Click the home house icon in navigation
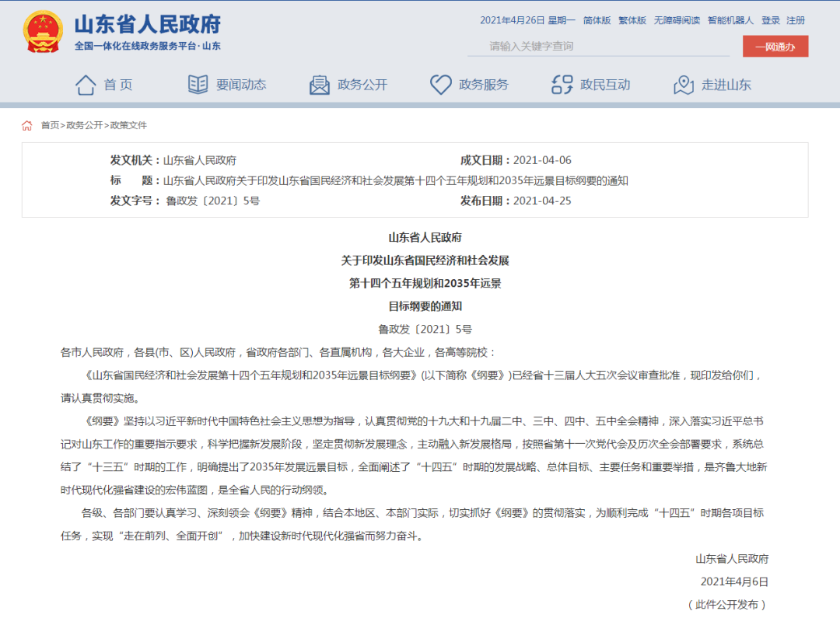The height and width of the screenshot is (618, 840). tap(86, 85)
